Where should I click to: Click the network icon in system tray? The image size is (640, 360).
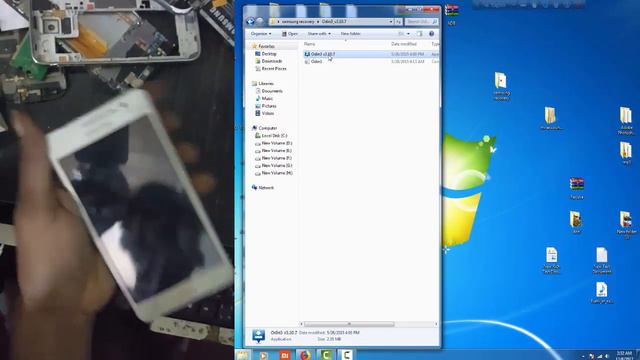(x=599, y=356)
